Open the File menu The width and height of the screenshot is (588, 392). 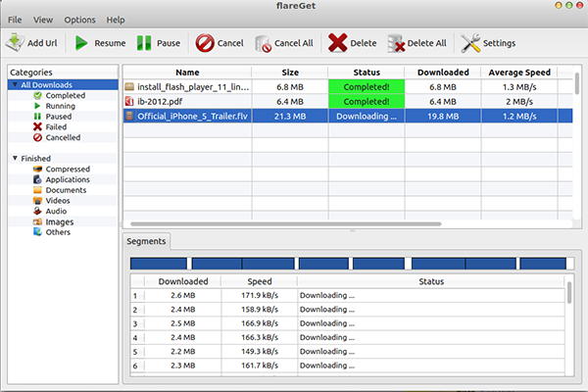tap(15, 20)
